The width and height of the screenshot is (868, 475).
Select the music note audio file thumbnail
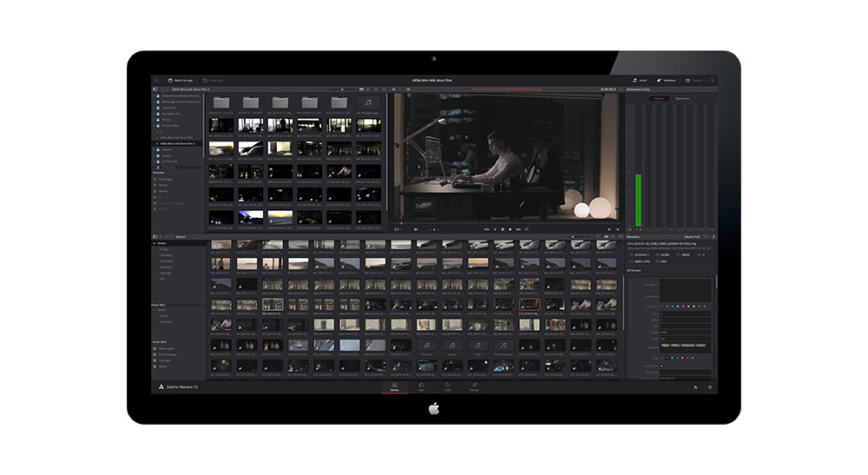tap(369, 104)
